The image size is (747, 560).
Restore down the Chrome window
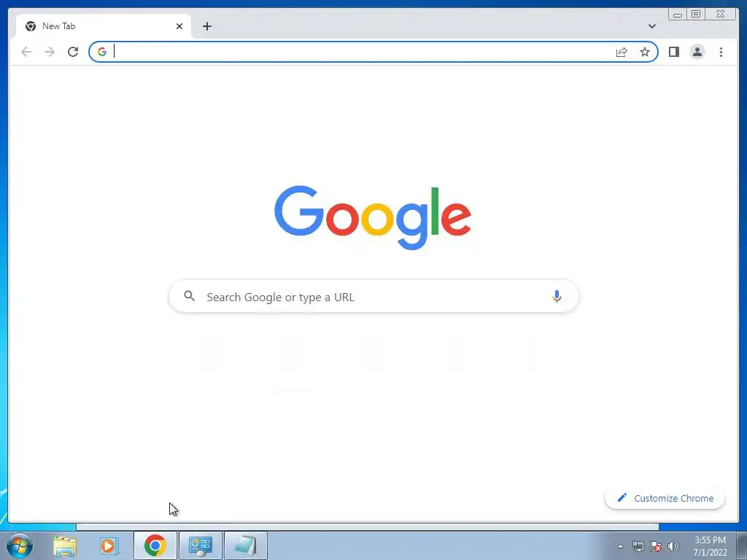click(x=695, y=14)
